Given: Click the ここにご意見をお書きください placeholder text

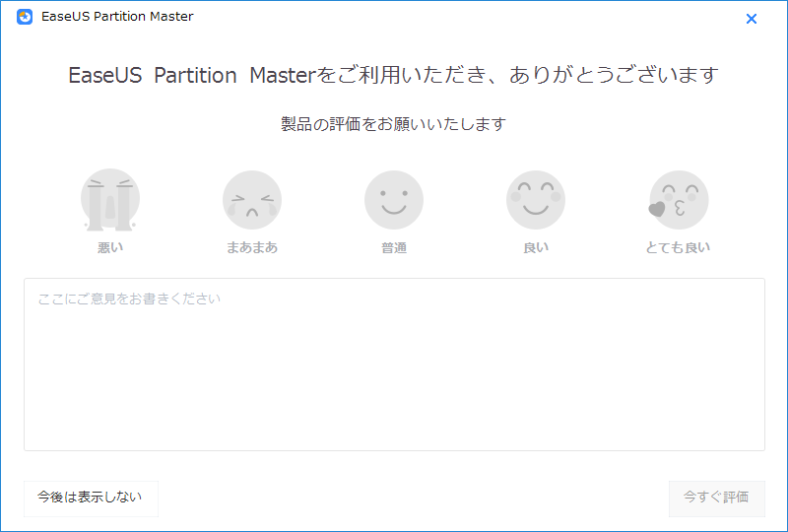Looking at the screenshot, I should pyautogui.click(x=129, y=299).
